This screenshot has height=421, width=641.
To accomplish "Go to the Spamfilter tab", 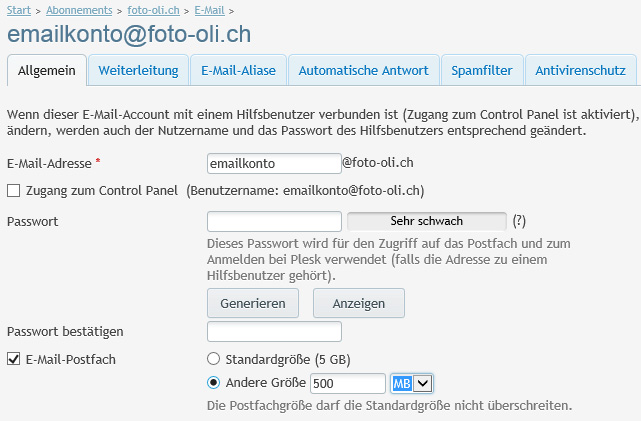I will pos(482,71).
